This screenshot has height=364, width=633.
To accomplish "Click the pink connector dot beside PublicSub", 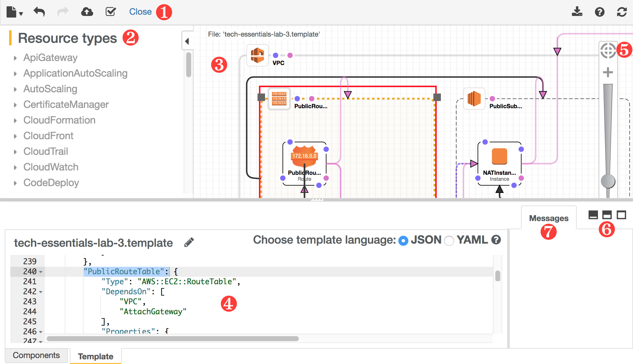I will point(492,99).
